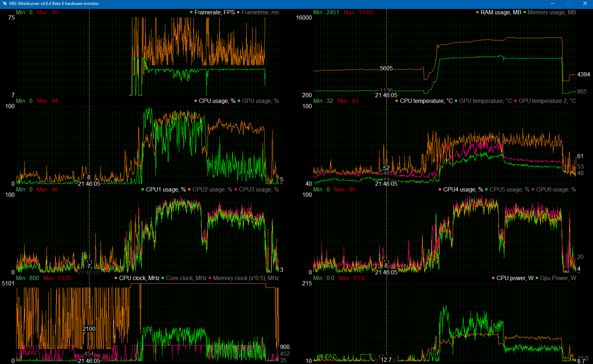The height and width of the screenshot is (364, 593).
Task: Click the Min 800 value text
Action: 28,278
